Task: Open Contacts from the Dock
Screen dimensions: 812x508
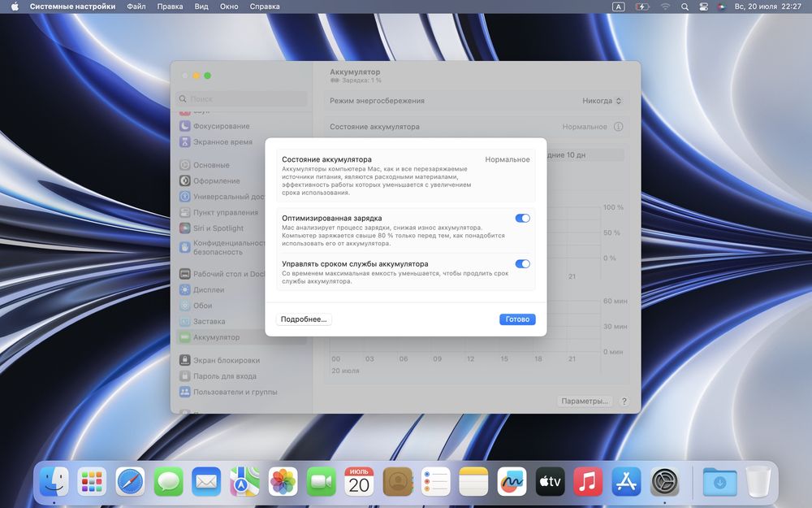Action: 397,481
